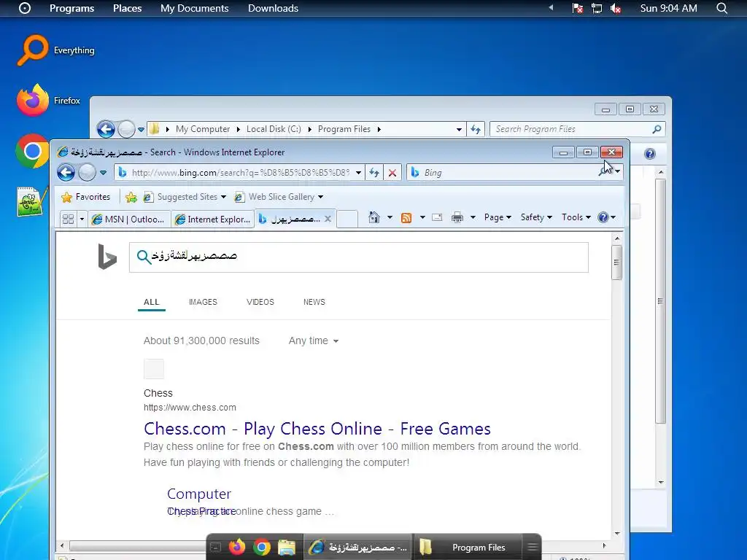Viewport: 747px width, 560px height.
Task: Open My Documents from top panel
Action: point(194,8)
